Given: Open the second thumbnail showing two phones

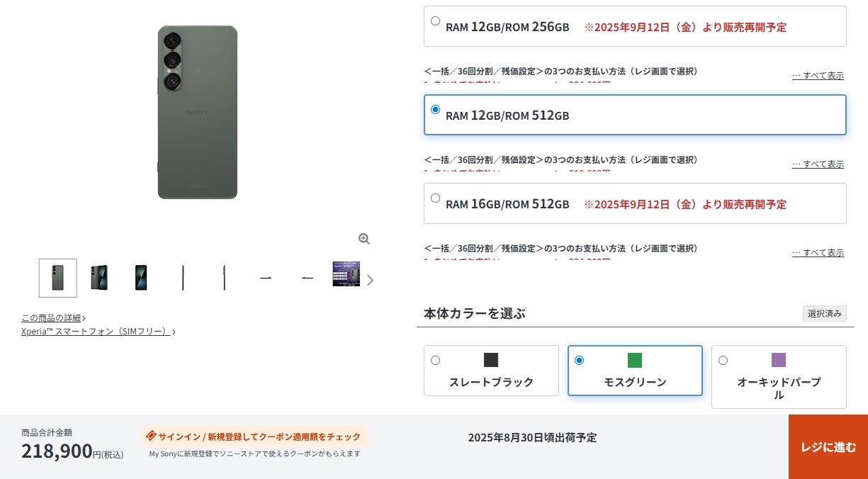Looking at the screenshot, I should coord(99,278).
